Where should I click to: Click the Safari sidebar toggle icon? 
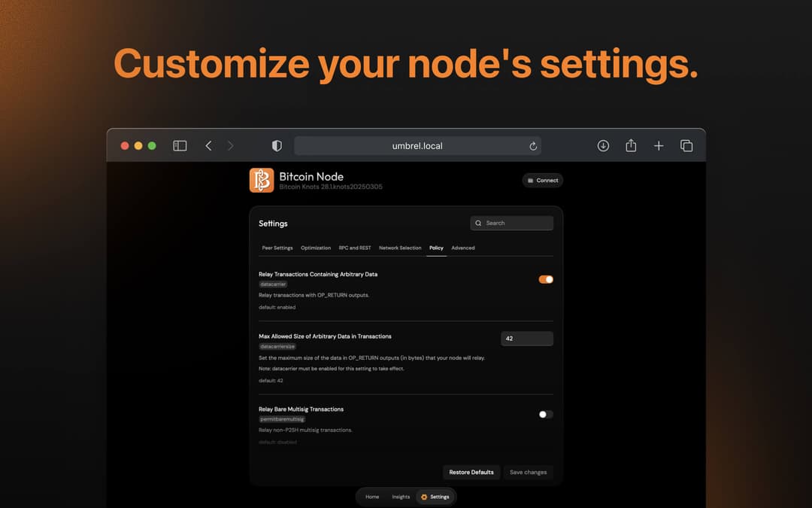[180, 146]
